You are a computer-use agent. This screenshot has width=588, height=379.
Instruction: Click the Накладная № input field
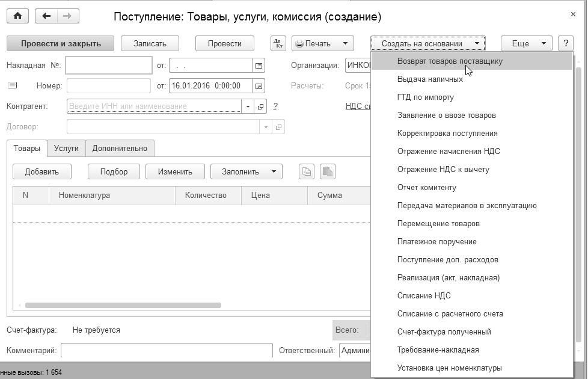(x=109, y=66)
